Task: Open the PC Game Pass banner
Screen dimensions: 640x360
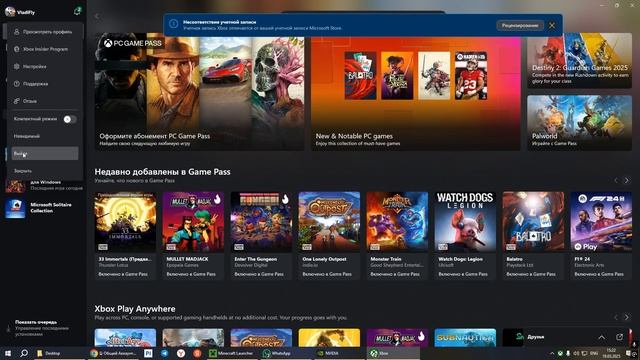Action: 199,92
